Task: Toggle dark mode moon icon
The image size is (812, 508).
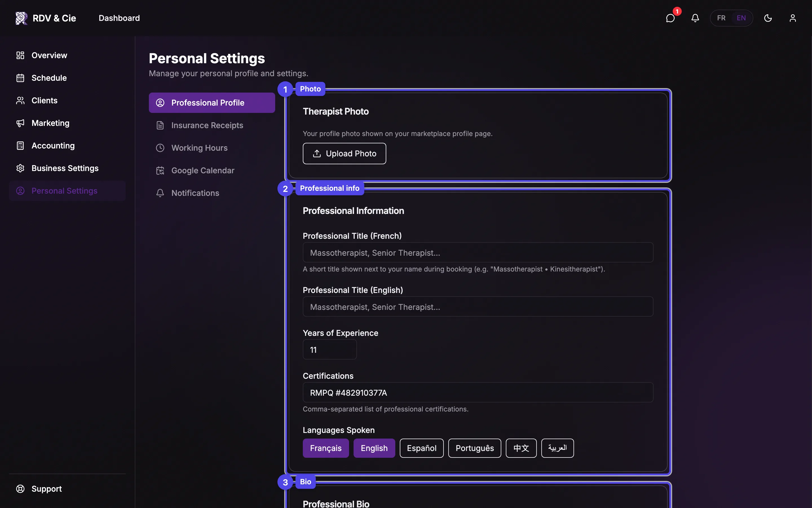Action: tap(768, 18)
